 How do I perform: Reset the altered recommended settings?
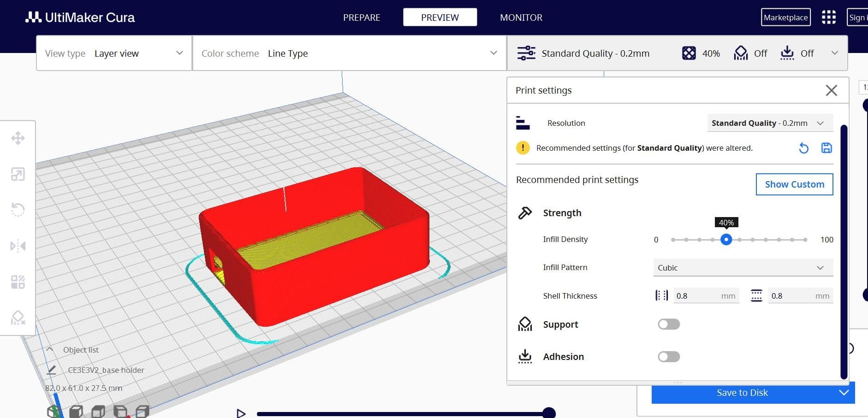point(804,148)
